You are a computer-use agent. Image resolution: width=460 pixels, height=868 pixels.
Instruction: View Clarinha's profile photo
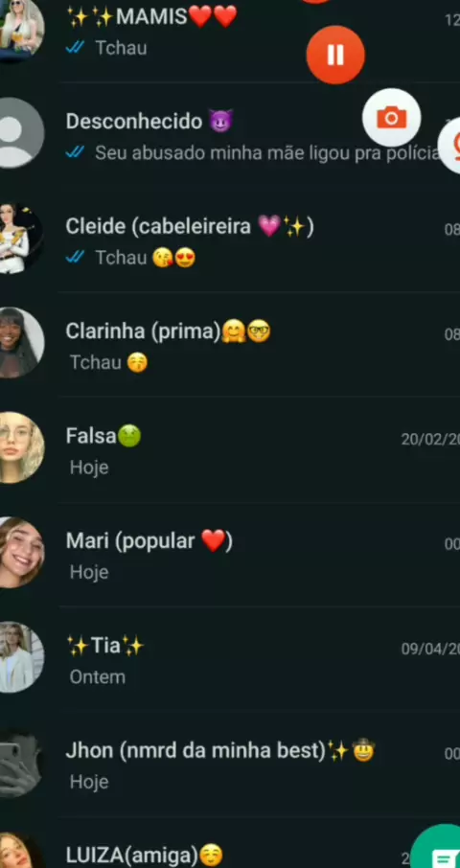pyautogui.click(x=18, y=343)
